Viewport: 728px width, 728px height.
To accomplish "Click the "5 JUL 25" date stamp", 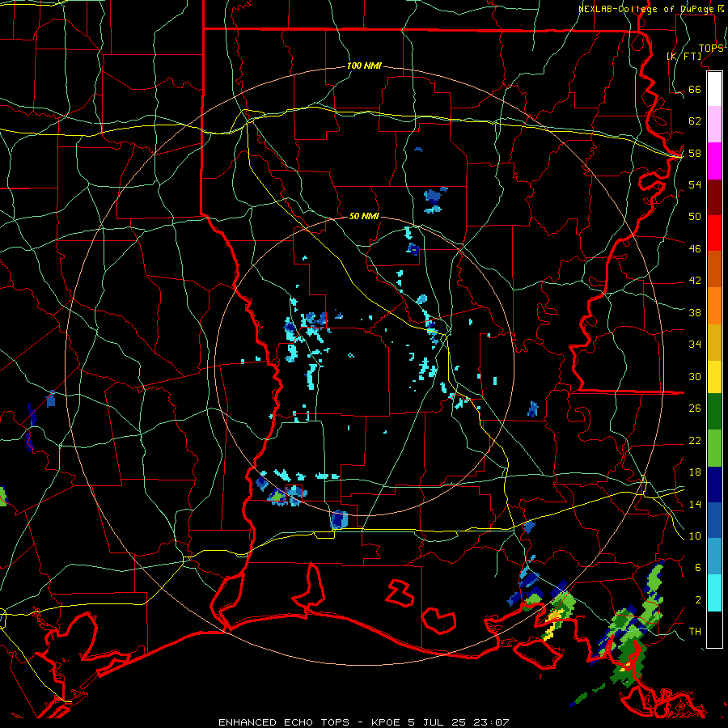I will 437,722.
